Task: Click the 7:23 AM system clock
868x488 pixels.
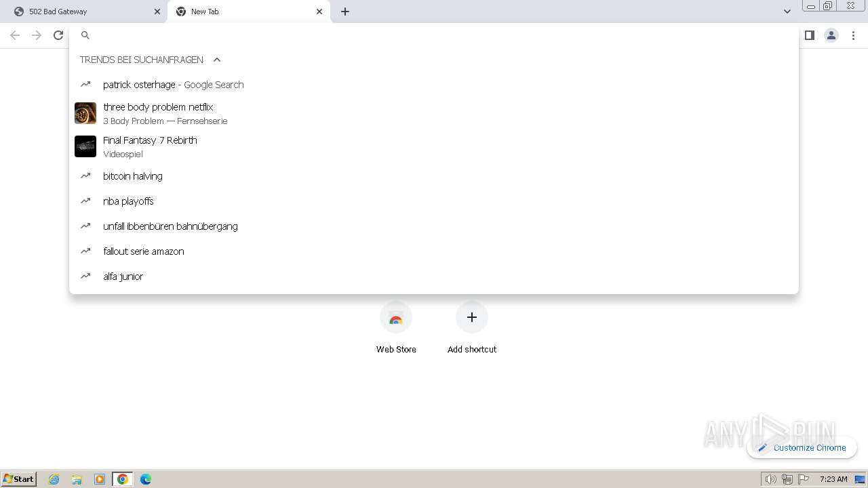Action: click(833, 479)
